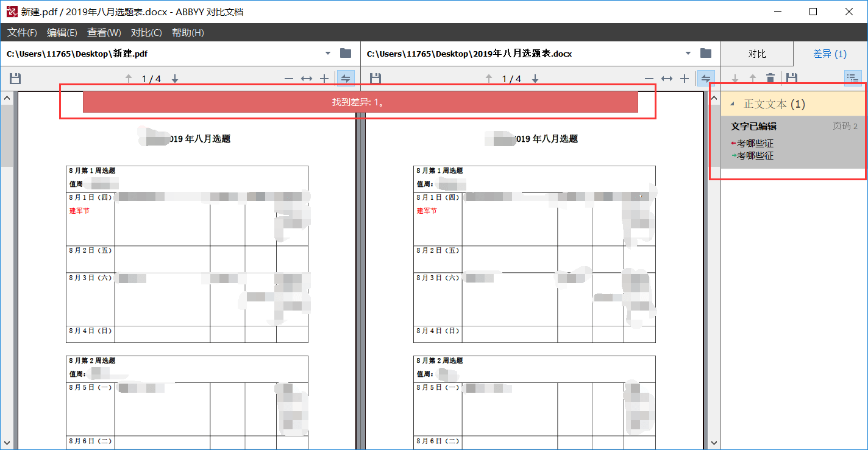
Task: Fit right document to width
Action: (667, 79)
